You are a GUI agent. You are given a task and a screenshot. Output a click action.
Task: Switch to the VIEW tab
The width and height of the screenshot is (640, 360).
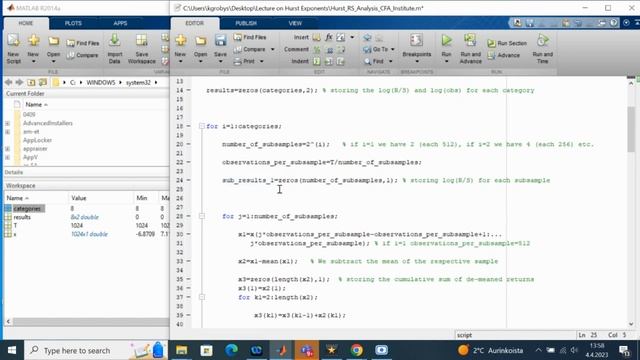(x=295, y=23)
